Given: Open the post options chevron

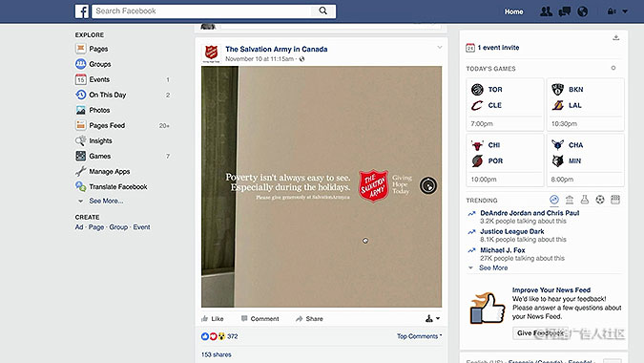Looking at the screenshot, I should tap(440, 47).
